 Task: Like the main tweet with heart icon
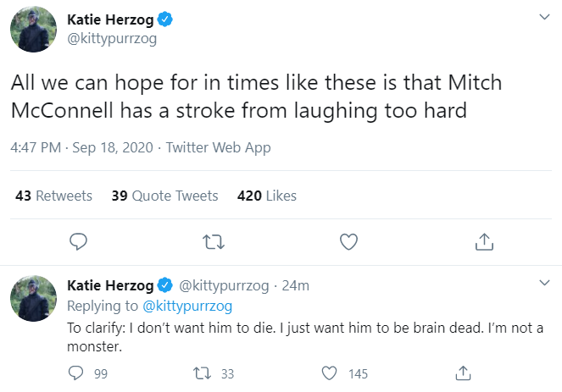348,241
